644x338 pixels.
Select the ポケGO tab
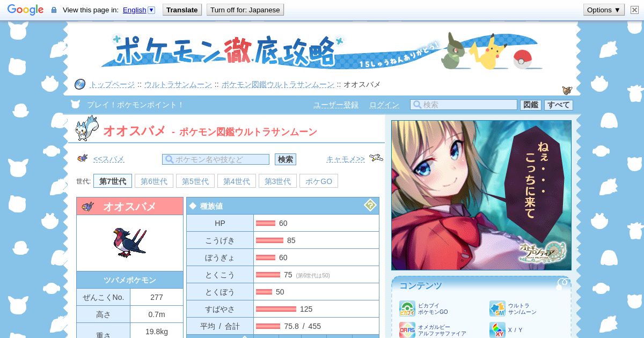319,181
